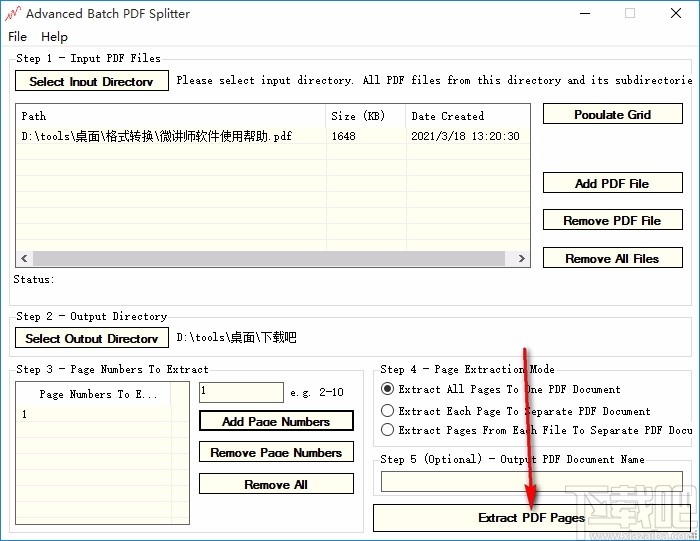700x541 pixels.
Task: Select the 微讲师软件使用帮助.pdf file row
Action: point(273,136)
